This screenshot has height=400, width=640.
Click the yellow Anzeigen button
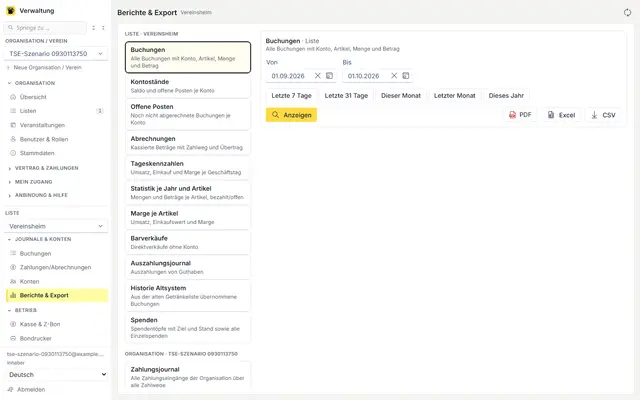[291, 115]
